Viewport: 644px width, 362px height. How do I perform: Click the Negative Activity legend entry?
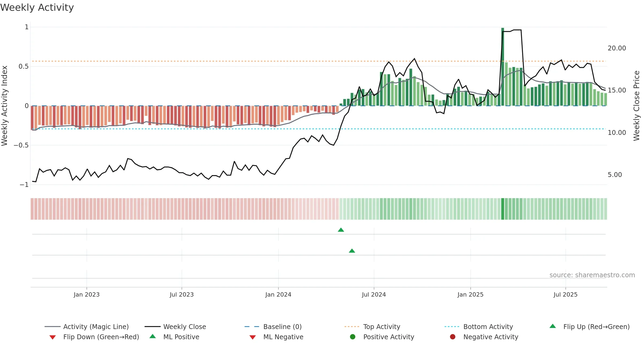tap(484, 337)
